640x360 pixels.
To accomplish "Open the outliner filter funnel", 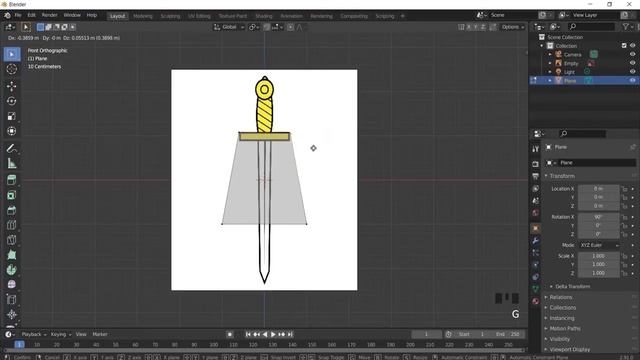I will (x=626, y=27).
